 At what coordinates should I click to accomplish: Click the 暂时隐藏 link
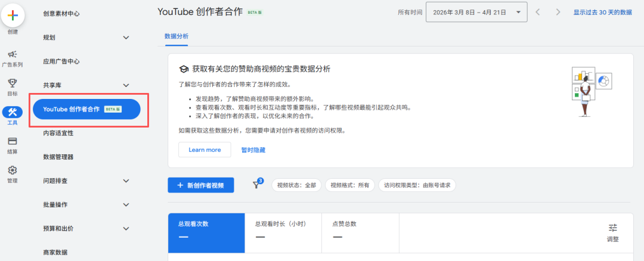253,150
